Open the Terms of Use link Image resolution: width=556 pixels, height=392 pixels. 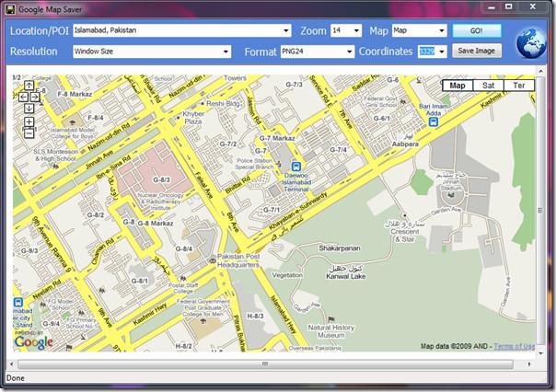click(515, 346)
